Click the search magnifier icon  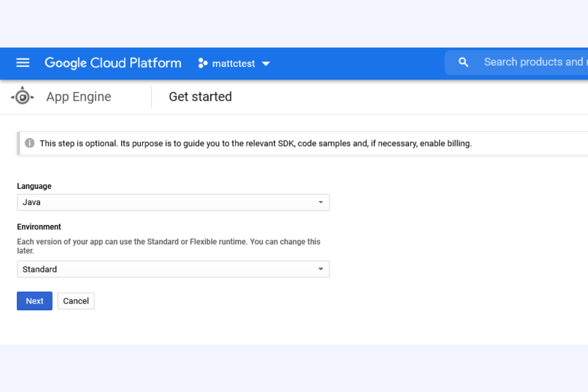tap(463, 62)
